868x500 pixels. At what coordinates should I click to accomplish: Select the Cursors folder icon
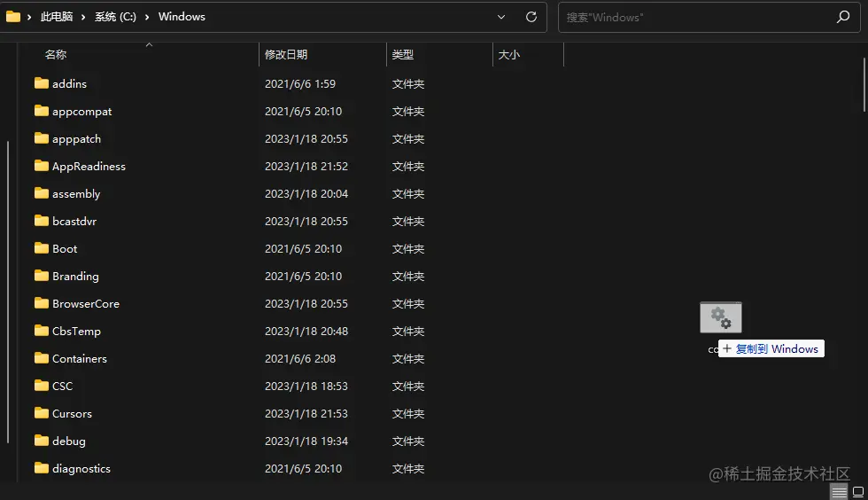[x=42, y=413]
